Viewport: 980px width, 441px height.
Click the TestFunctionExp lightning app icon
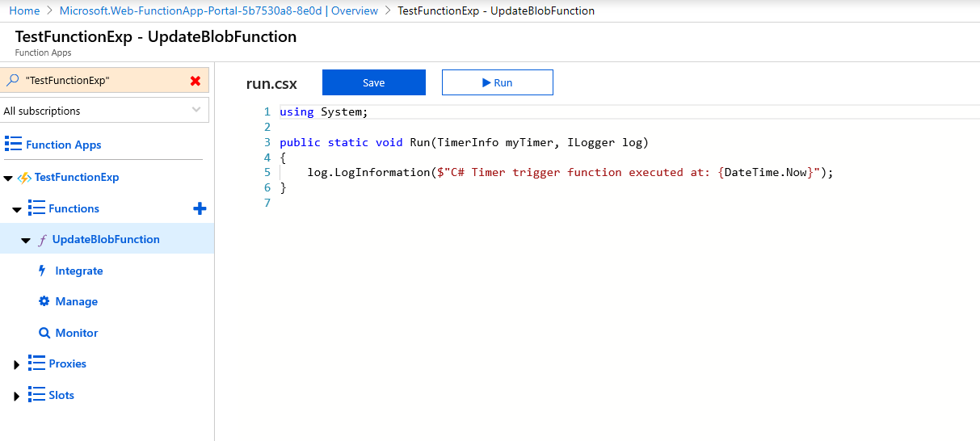click(24, 178)
